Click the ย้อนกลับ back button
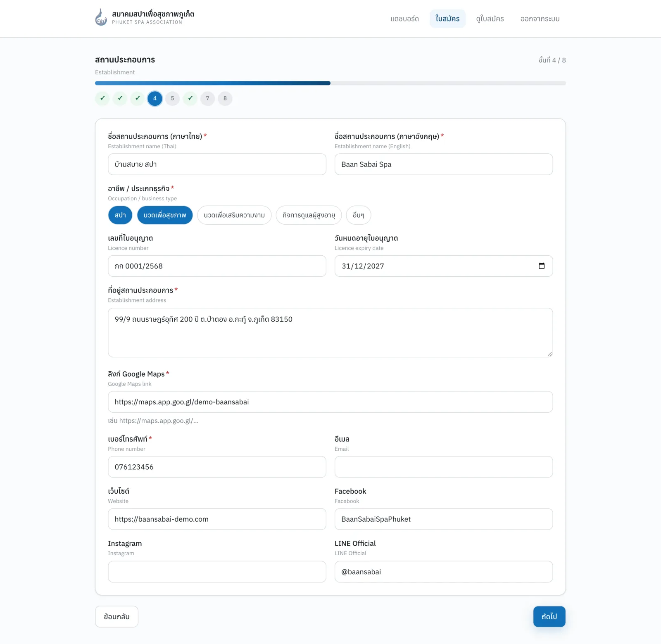Viewport: 661px width, 644px height. (x=117, y=617)
